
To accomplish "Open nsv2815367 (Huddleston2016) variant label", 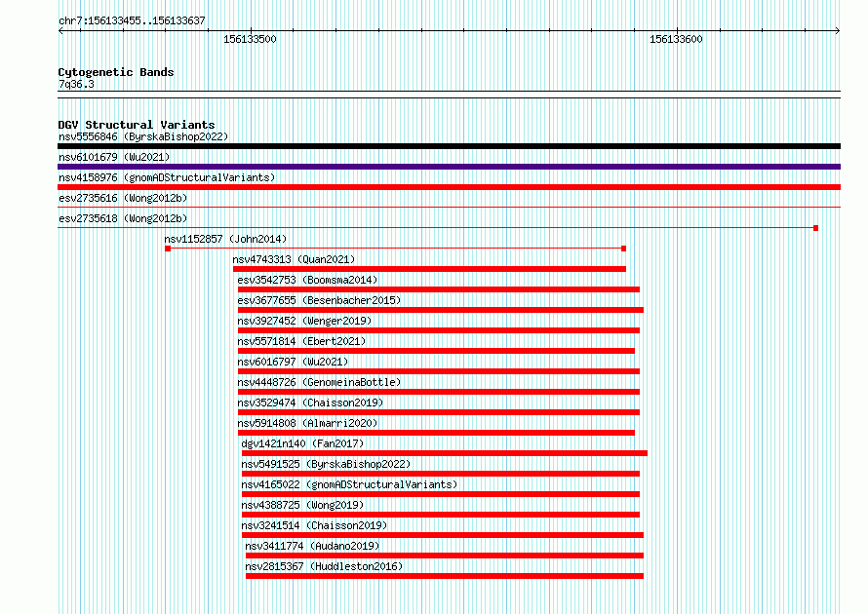I will [x=324, y=566].
